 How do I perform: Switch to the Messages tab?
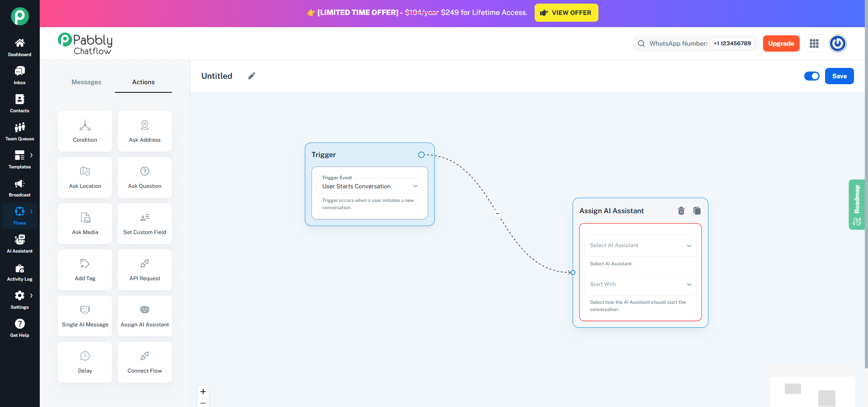click(x=86, y=82)
